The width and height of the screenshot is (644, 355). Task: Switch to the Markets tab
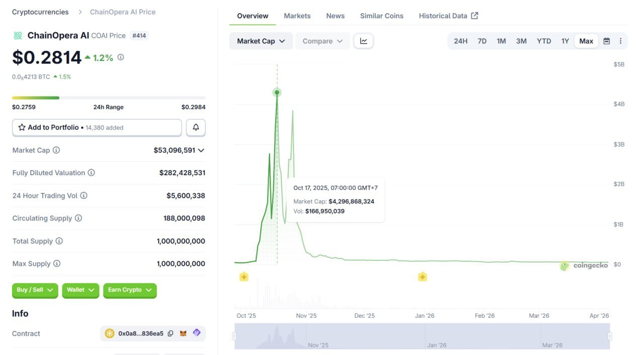[x=297, y=16]
